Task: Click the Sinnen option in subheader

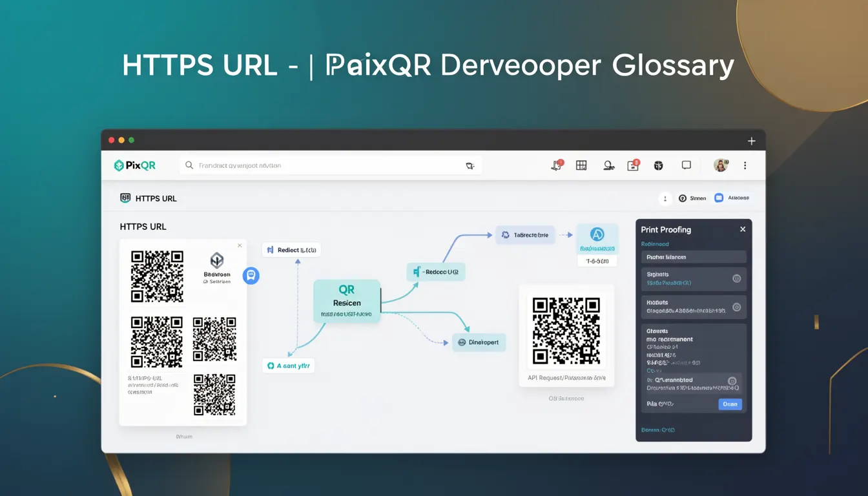Action: click(692, 199)
